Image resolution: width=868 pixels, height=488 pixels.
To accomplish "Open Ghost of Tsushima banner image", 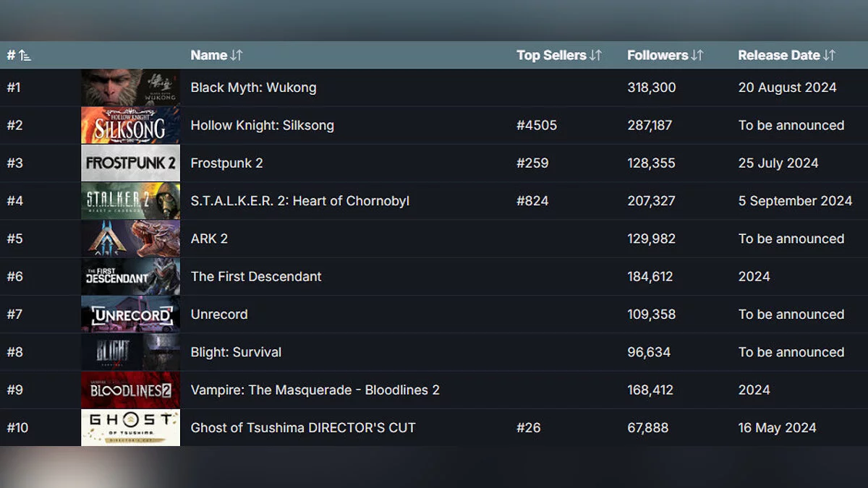I will tap(130, 428).
